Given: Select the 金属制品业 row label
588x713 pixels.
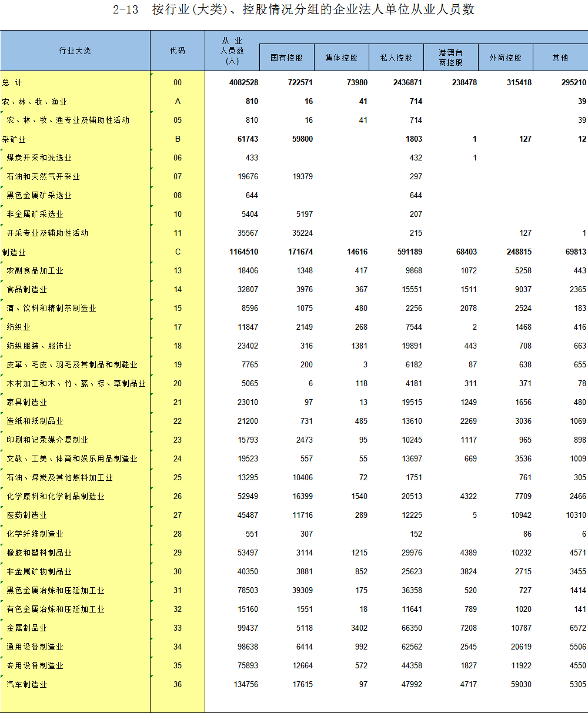Looking at the screenshot, I should click(26, 628).
